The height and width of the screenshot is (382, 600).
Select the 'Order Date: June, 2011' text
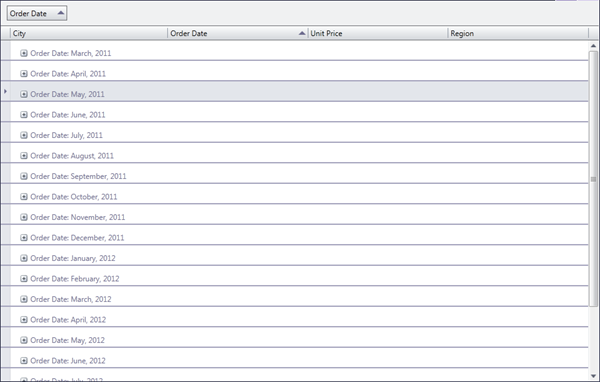coord(68,114)
